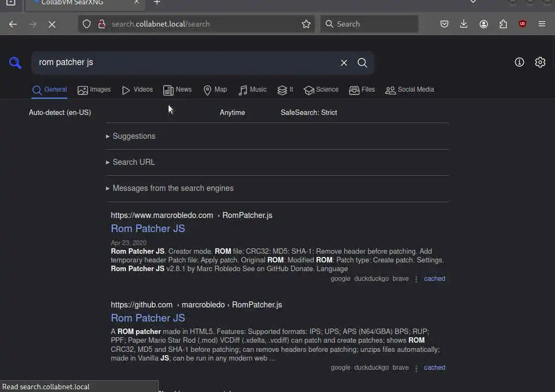
Task: Switch to the Videos category
Action: point(137,90)
